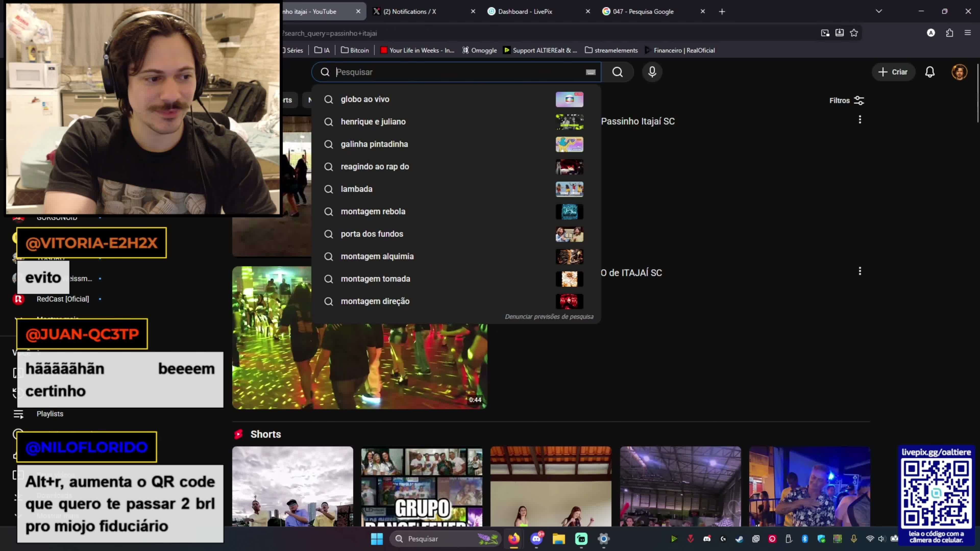The width and height of the screenshot is (980, 551).
Task: Open the Criar create menu
Action: tap(893, 72)
